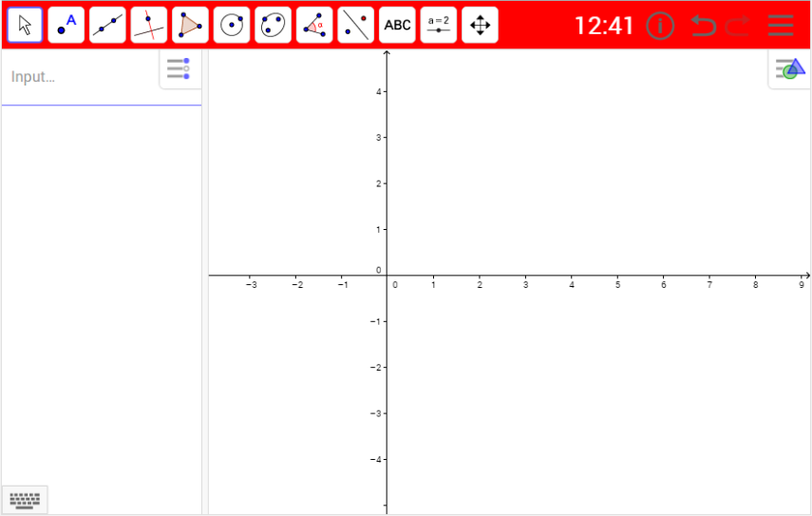Select the Perpendicular Line tool
The image size is (812, 516).
(148, 25)
